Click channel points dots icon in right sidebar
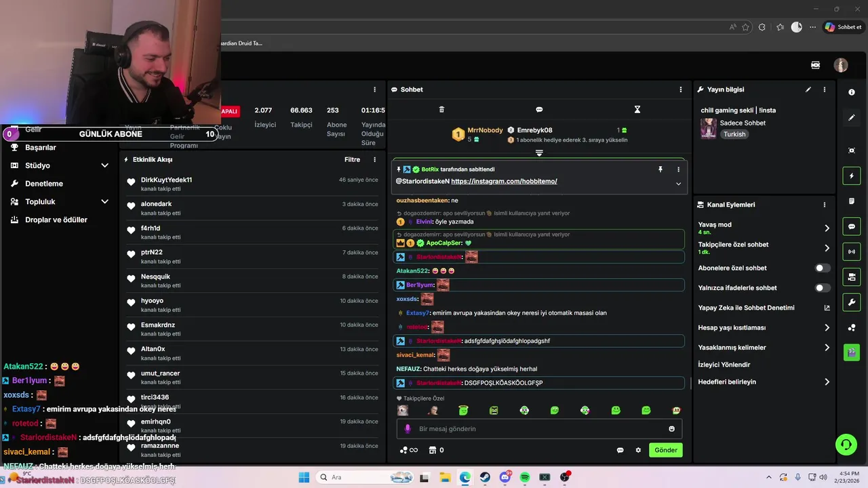Image resolution: width=868 pixels, height=488 pixels. point(852,328)
